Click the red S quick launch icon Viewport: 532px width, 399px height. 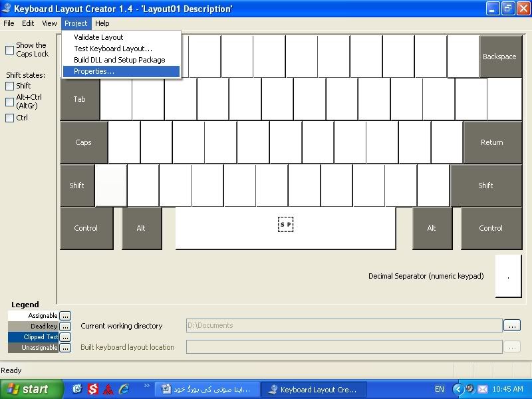click(x=93, y=389)
